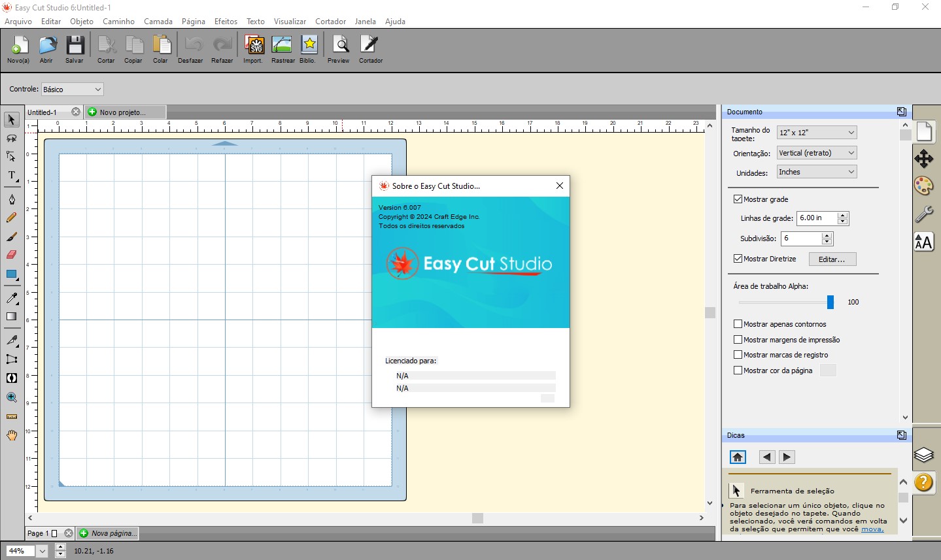
Task: Toggle the Mostrar grade checkbox
Action: [738, 199]
